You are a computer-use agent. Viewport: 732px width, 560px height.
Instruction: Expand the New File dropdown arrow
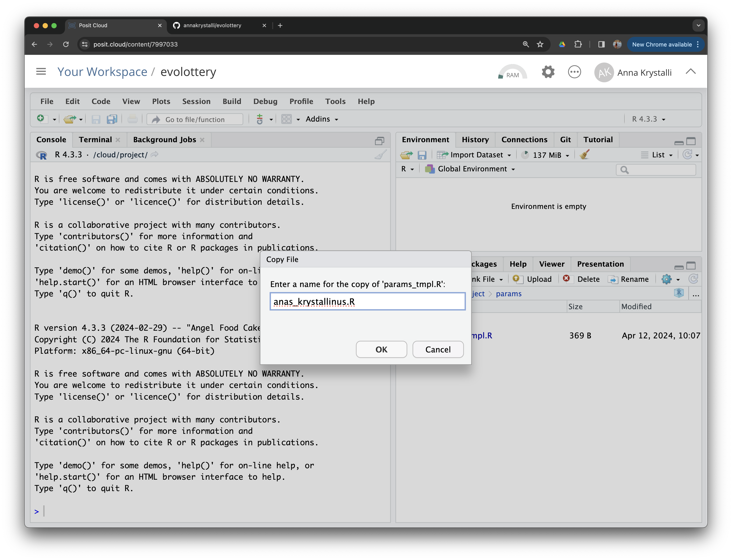point(54,119)
